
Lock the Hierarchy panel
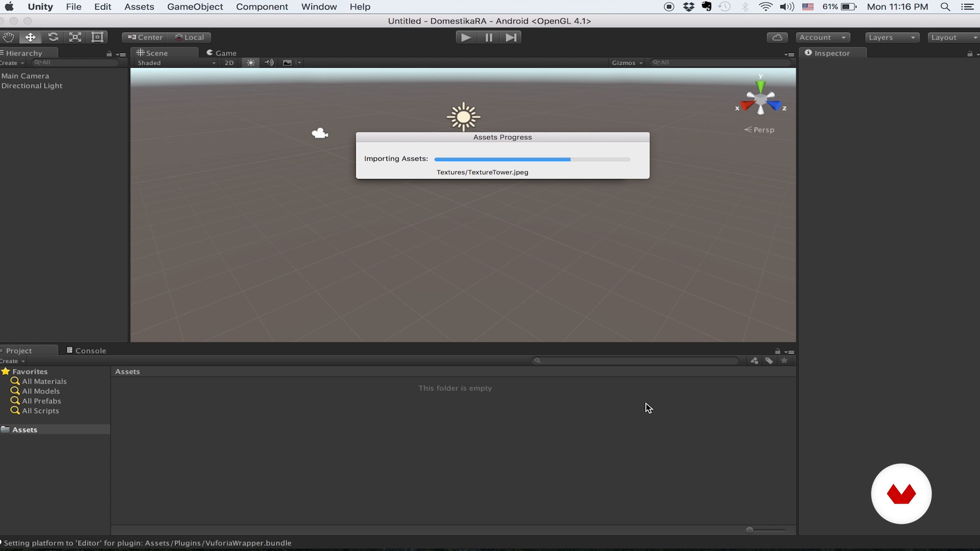109,54
